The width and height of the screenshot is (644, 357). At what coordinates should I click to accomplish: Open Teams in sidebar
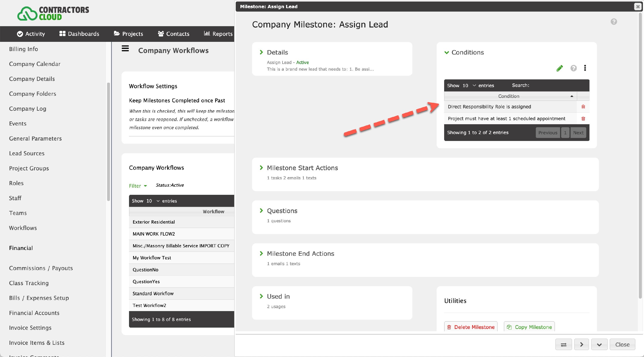point(18,213)
